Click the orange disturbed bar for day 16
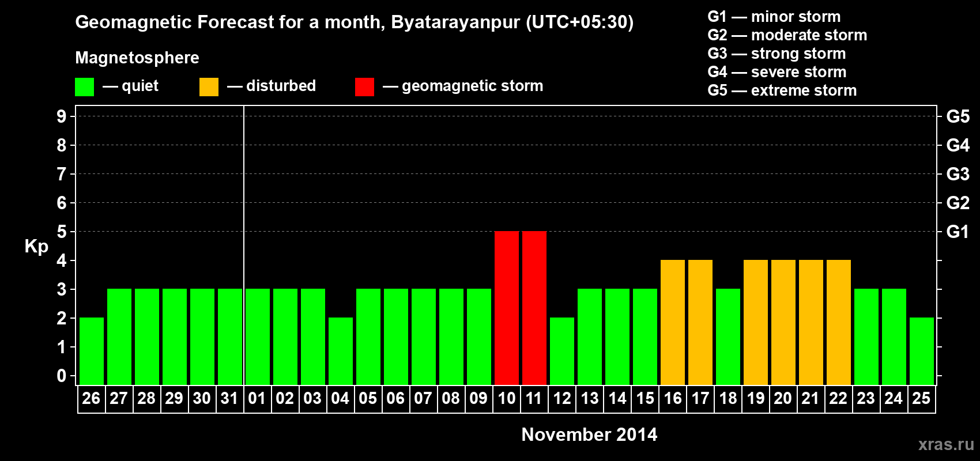Image resolution: width=980 pixels, height=461 pixels. [673, 322]
